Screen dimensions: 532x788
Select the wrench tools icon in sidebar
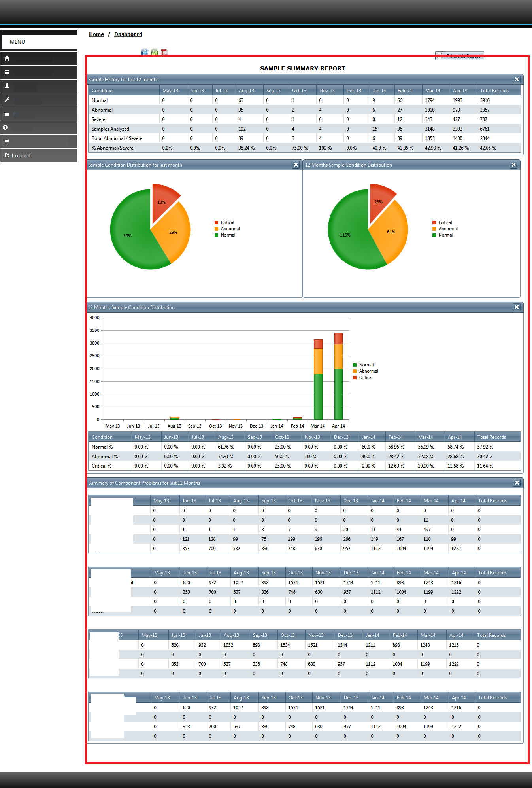click(x=7, y=100)
